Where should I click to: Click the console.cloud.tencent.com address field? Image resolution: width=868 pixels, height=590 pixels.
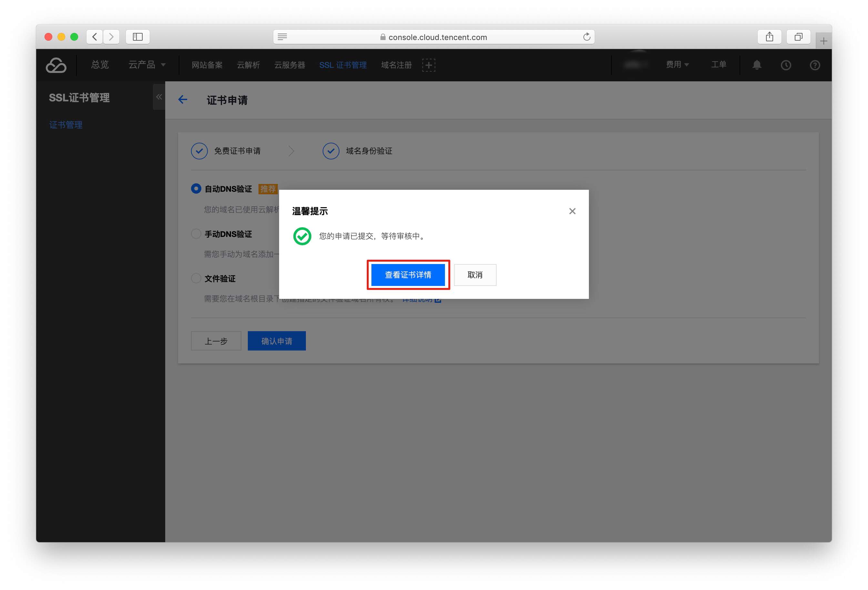click(434, 36)
